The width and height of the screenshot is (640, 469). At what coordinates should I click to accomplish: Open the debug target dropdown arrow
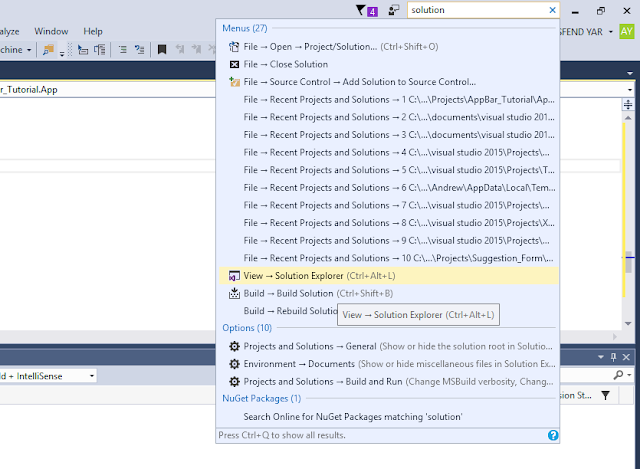click(29, 50)
